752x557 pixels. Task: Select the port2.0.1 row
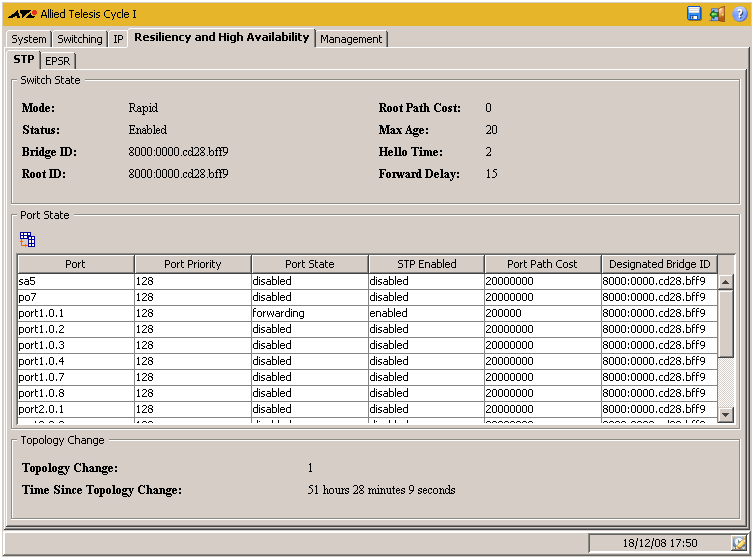(x=367, y=409)
